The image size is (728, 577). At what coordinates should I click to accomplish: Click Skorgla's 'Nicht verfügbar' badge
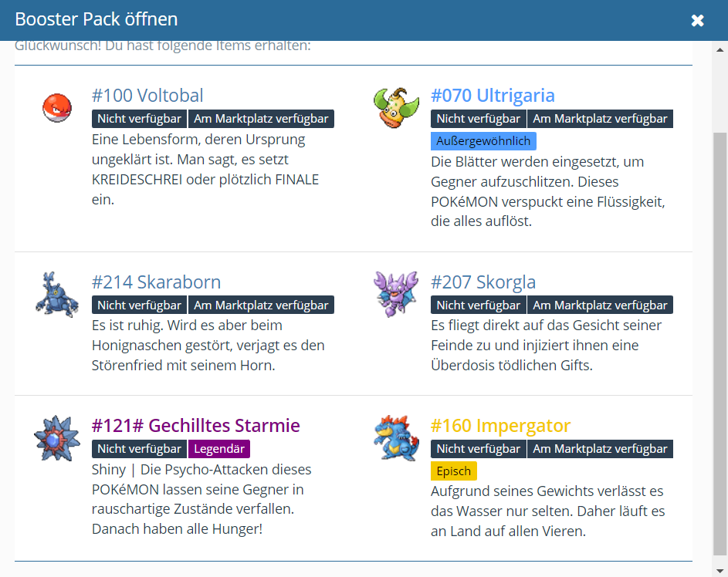[x=479, y=305]
